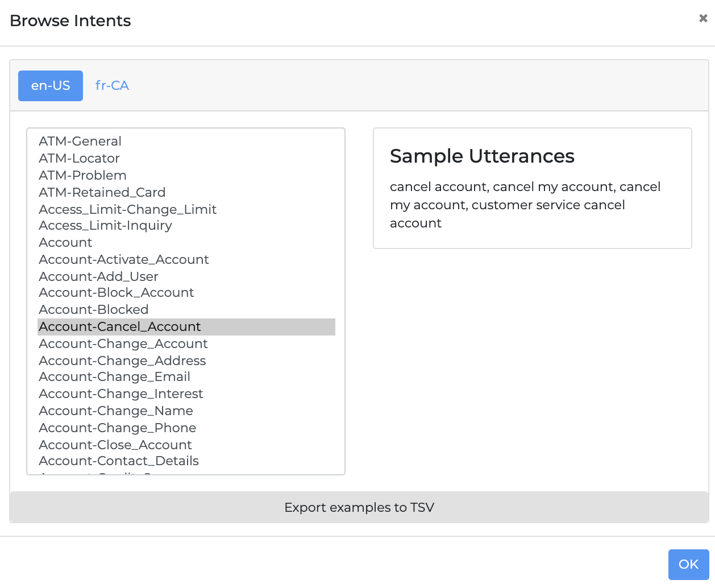
Task: Select Access_Limit-Inquiry in the list
Action: tap(105, 225)
